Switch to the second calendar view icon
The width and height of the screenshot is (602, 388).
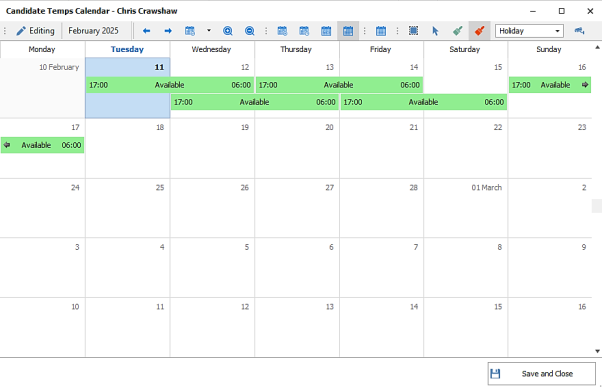tap(304, 31)
